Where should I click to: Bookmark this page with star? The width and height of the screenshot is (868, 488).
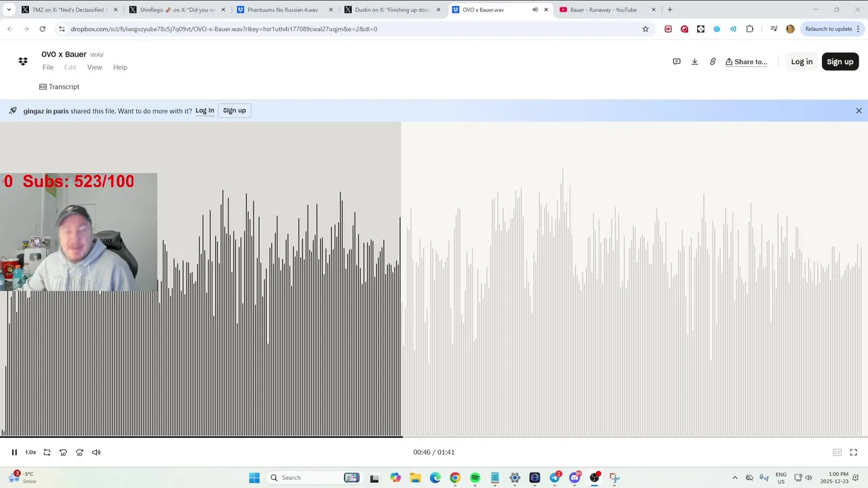[646, 29]
